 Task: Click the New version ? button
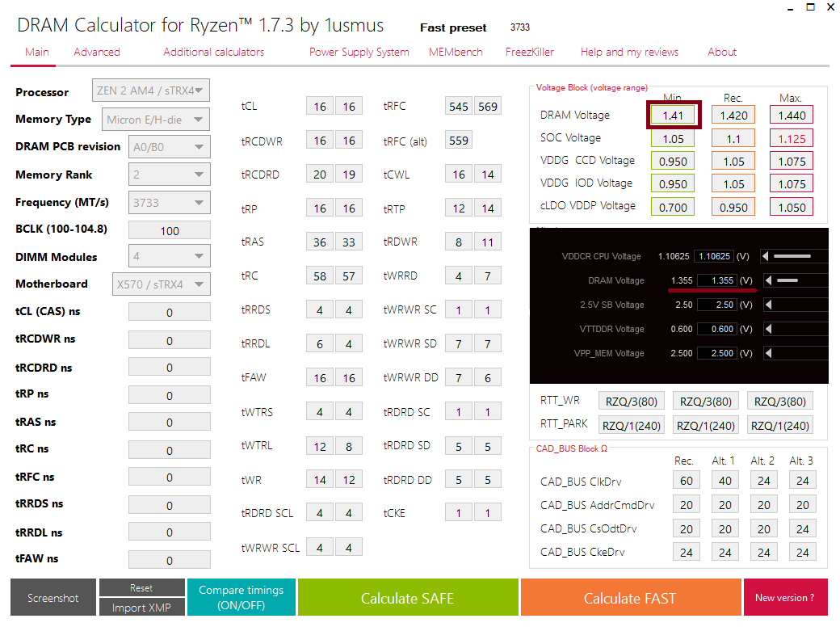785,598
